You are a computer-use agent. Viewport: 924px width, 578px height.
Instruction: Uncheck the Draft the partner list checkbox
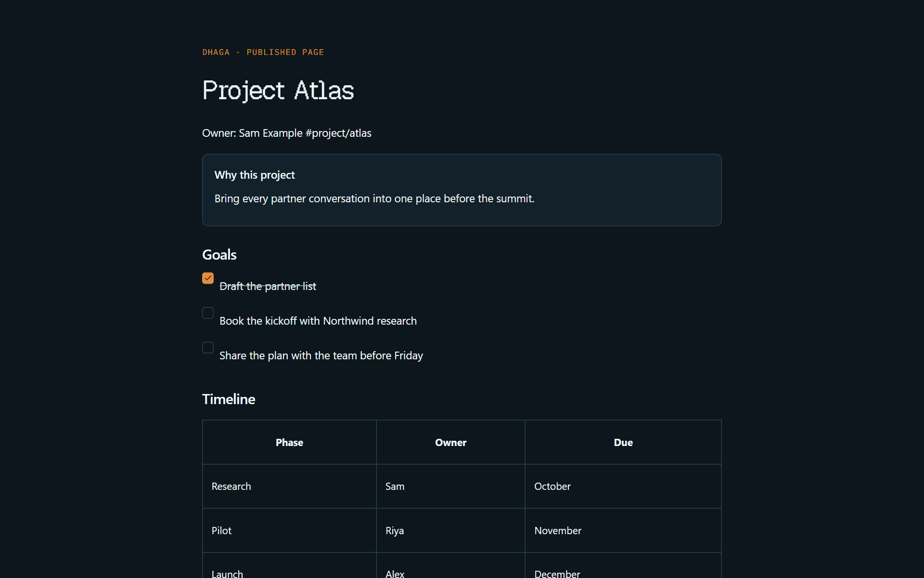click(x=208, y=278)
